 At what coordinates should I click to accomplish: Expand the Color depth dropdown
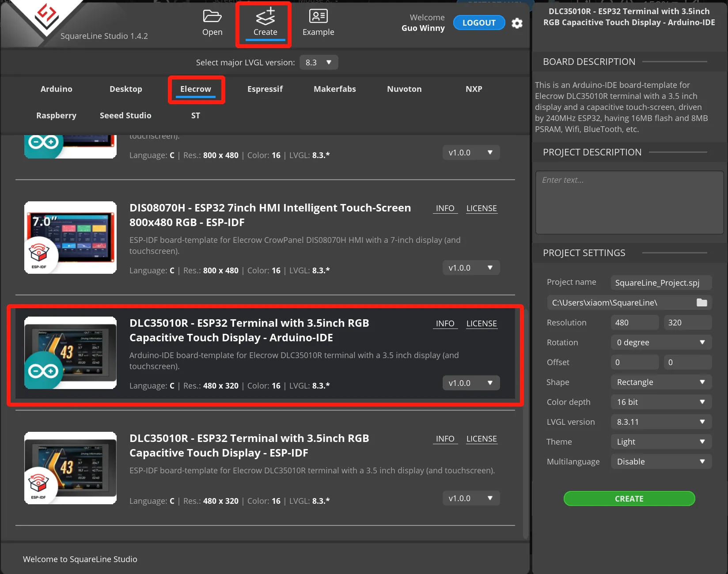(x=661, y=402)
